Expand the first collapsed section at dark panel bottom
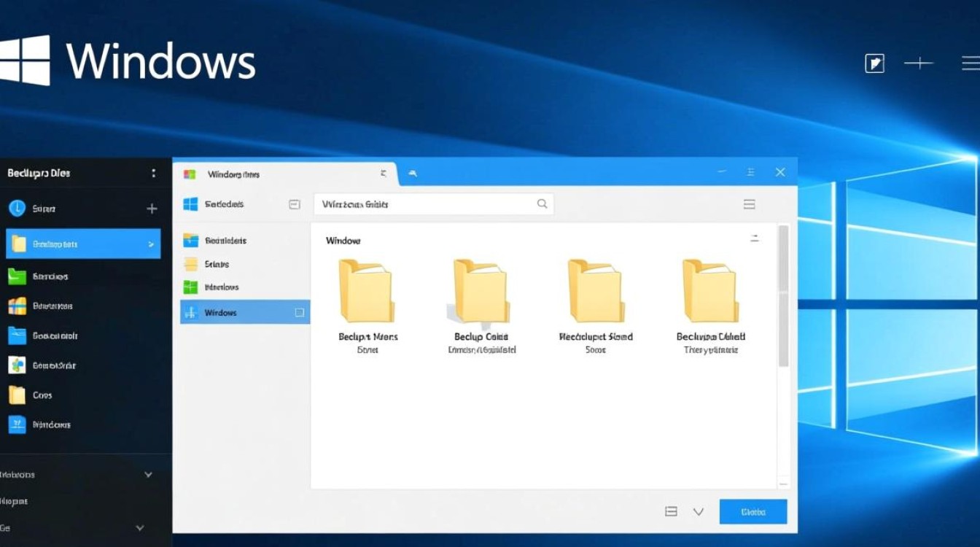980x547 pixels. (148, 475)
